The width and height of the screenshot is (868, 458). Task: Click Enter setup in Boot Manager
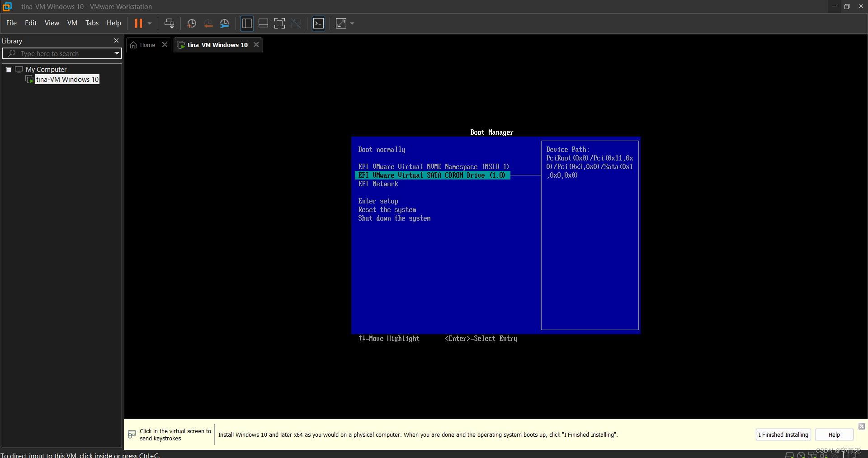[378, 201]
